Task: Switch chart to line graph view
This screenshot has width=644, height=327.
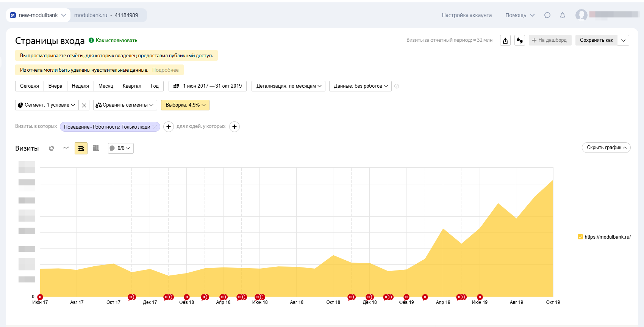Action: point(66,148)
